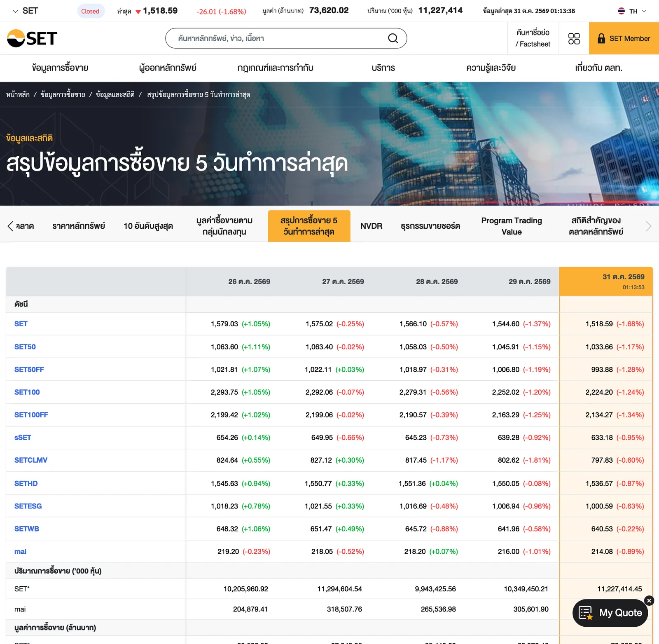
Task: Click the SET Member lock button
Action: click(624, 38)
